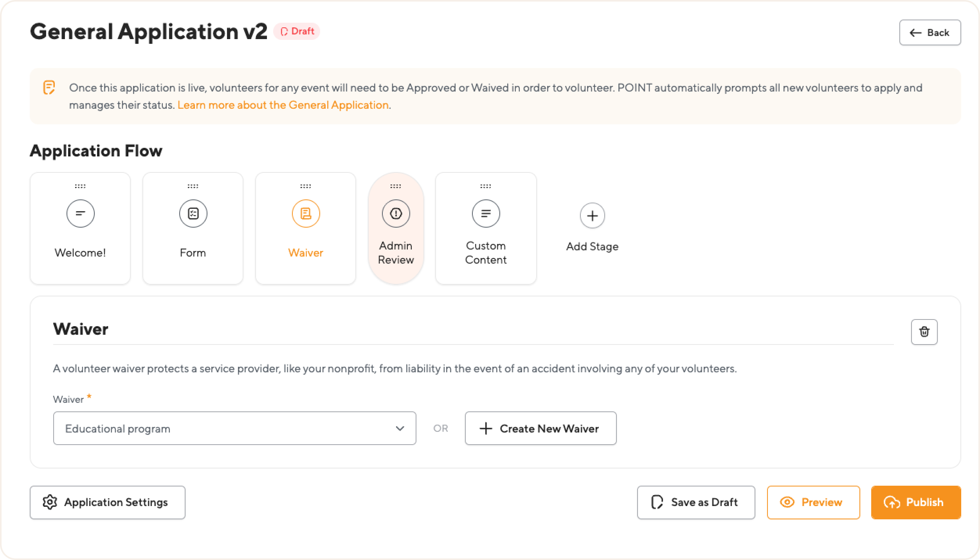Switch to the Custom Content stage
The image size is (980, 560).
[x=486, y=253]
